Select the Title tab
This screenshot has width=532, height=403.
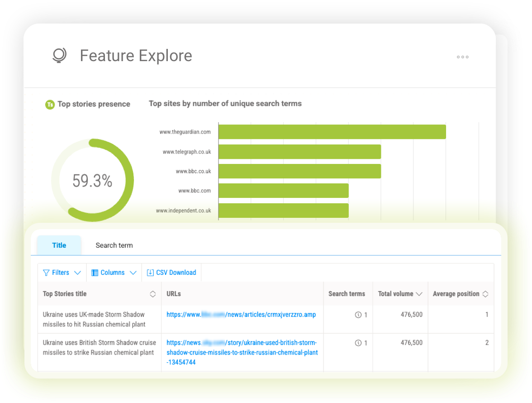click(x=59, y=245)
